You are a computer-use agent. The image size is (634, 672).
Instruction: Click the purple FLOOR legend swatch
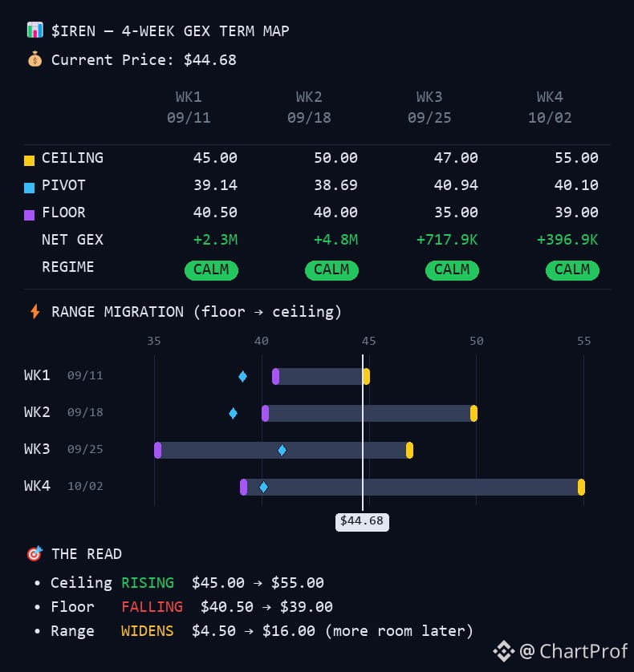pos(29,215)
